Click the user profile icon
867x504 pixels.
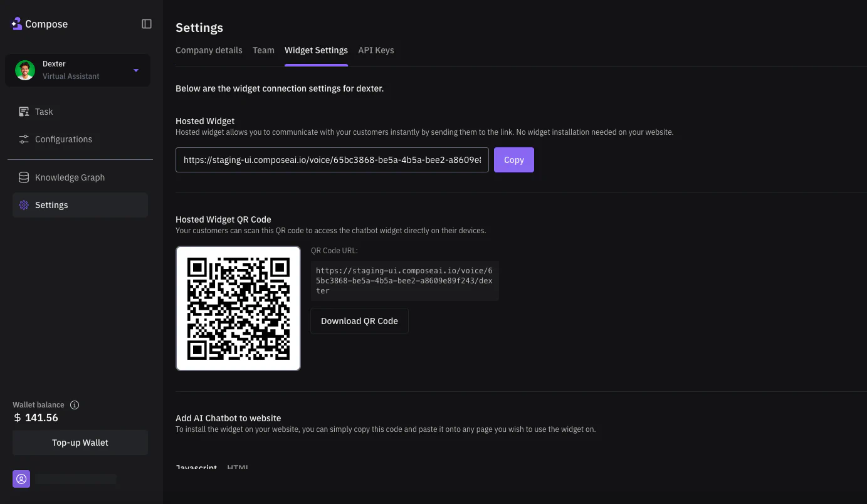pos(21,479)
